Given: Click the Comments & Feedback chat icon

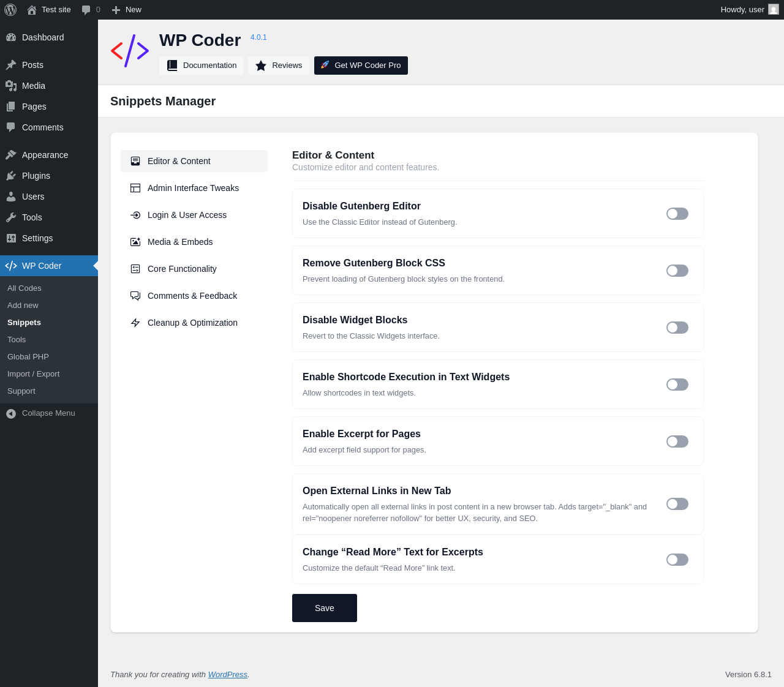Looking at the screenshot, I should [x=135, y=296].
